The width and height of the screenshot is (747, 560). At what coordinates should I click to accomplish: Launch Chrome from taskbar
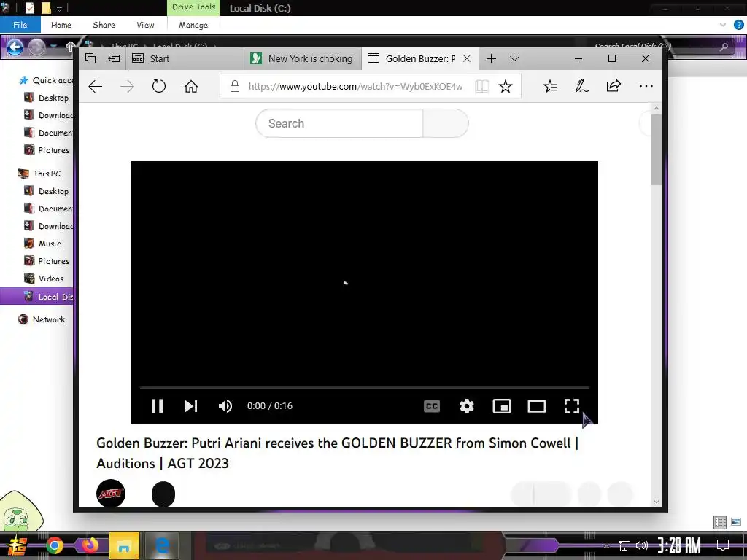[54, 545]
